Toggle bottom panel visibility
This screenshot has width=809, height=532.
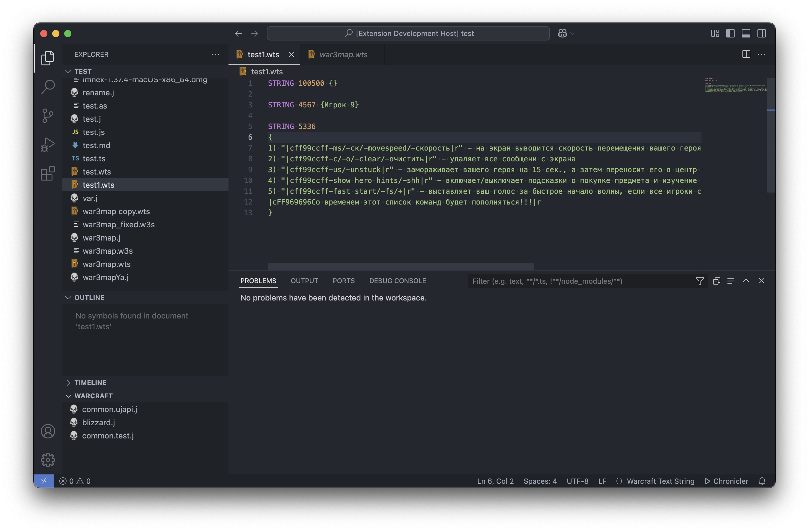click(x=746, y=33)
